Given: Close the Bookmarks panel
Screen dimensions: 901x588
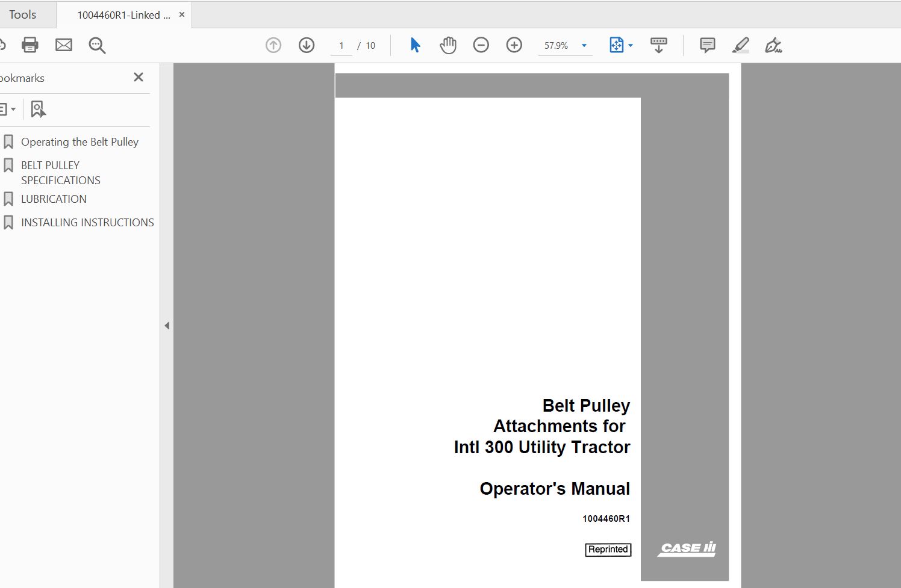Looking at the screenshot, I should coord(139,77).
